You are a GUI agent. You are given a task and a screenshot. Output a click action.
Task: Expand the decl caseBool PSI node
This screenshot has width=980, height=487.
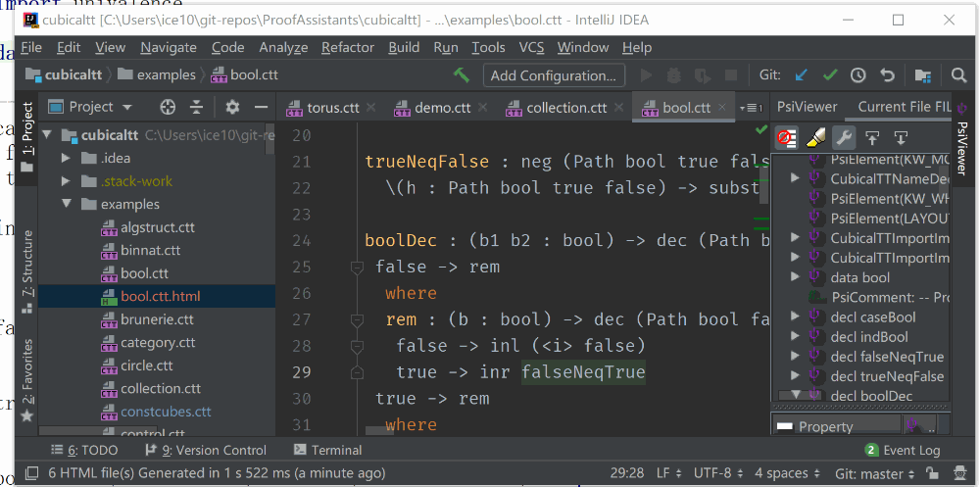pyautogui.click(x=795, y=317)
